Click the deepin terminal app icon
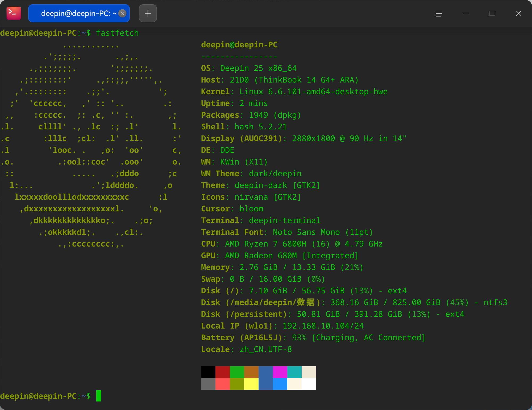 [x=14, y=13]
